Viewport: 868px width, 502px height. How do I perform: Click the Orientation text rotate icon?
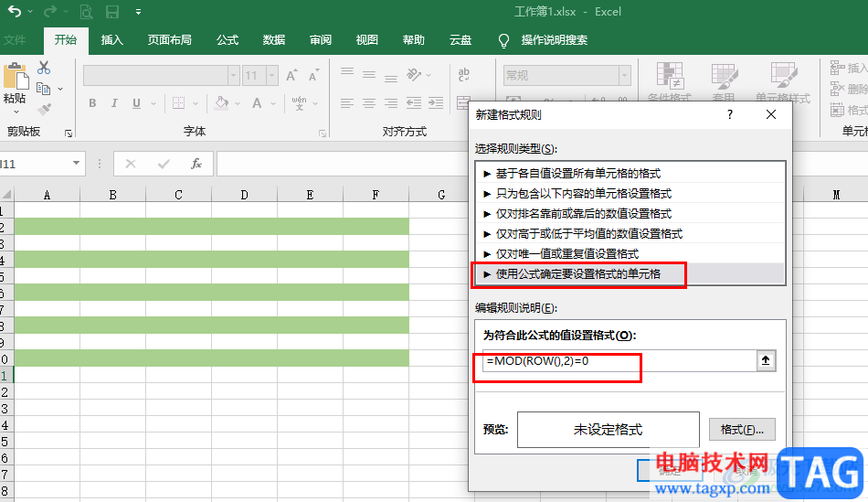coord(414,75)
